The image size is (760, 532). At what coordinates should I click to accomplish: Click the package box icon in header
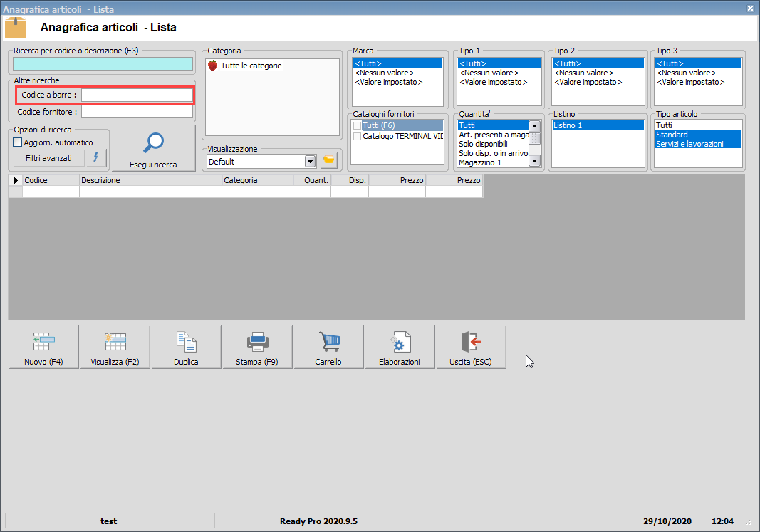[x=16, y=28]
